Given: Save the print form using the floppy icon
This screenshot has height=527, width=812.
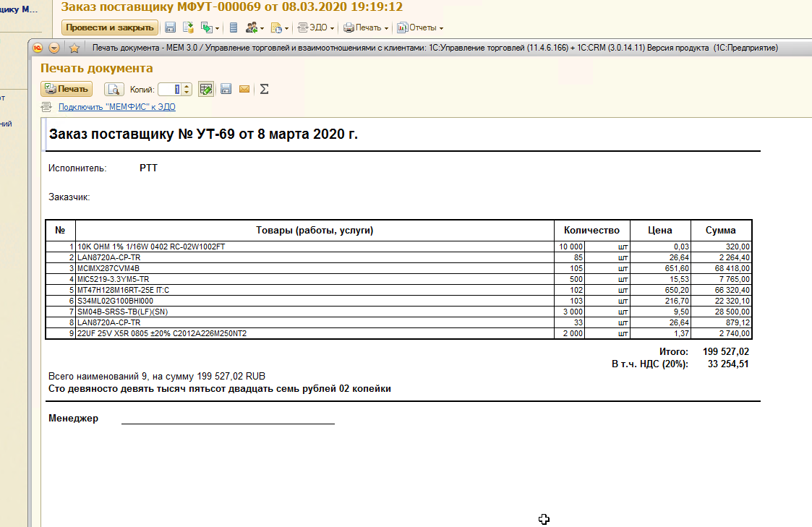Looking at the screenshot, I should 226,89.
